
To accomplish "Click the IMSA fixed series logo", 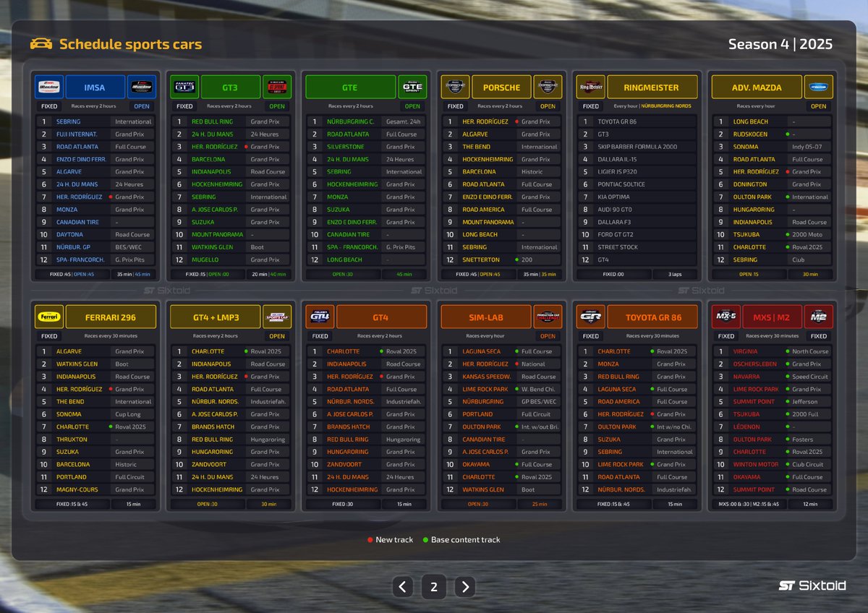I will tap(49, 87).
